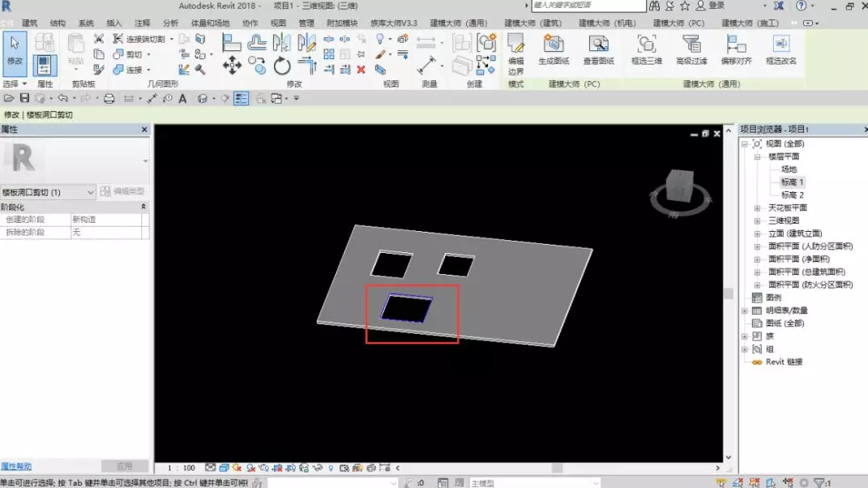The width and height of the screenshot is (868, 488).
Task: Click the 编辑类型 button in properties
Action: 122,192
